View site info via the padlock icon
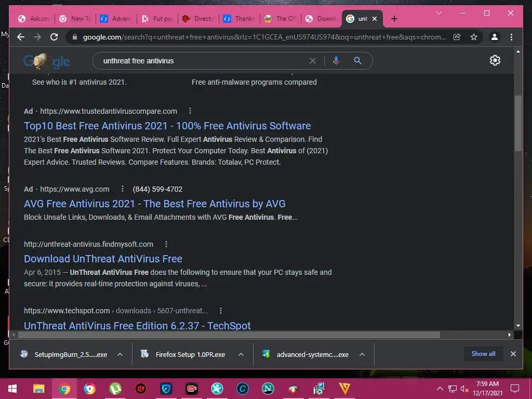532x399 pixels. 75,37
